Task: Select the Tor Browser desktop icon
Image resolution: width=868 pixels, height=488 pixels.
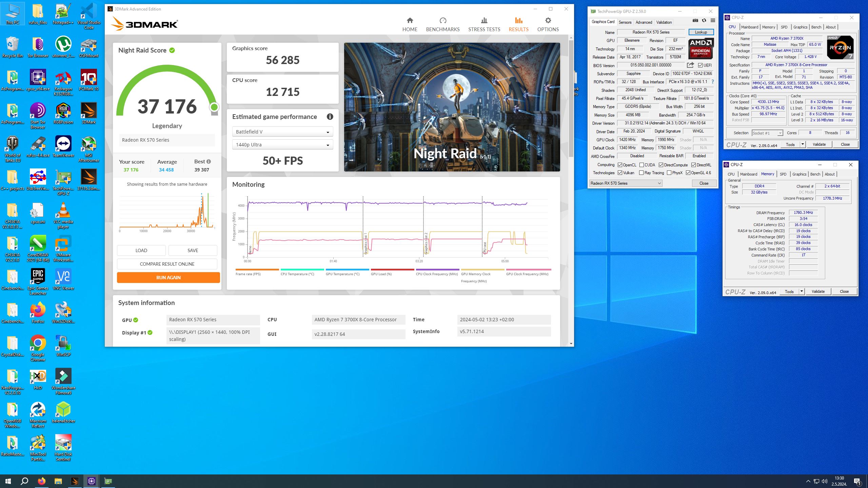Action: pyautogui.click(x=38, y=47)
